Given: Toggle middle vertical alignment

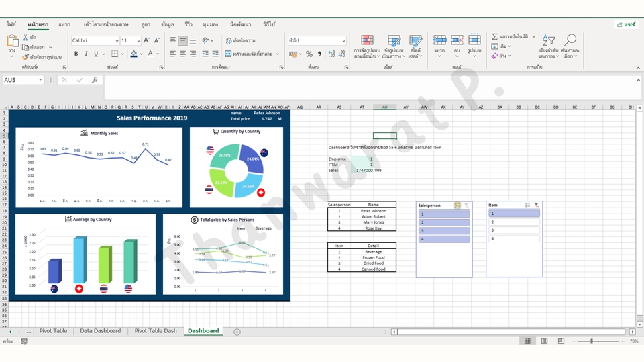Looking at the screenshot, I should pos(182,40).
